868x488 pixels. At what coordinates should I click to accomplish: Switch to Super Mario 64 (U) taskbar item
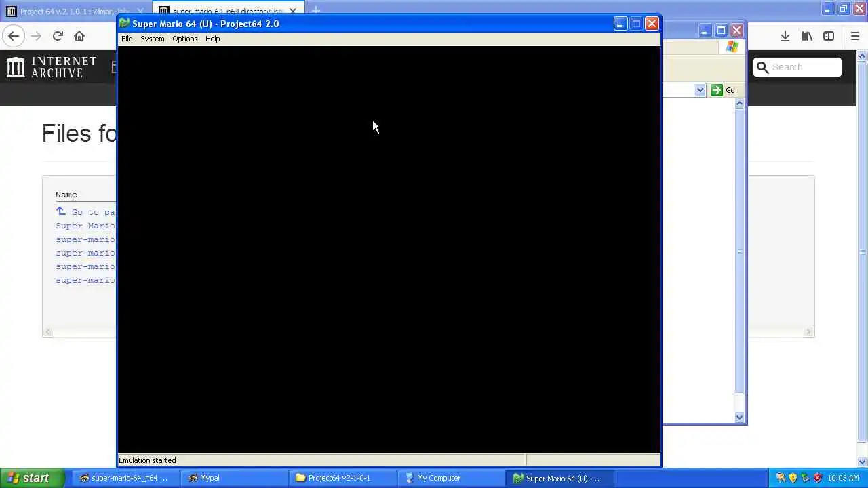coord(559,478)
